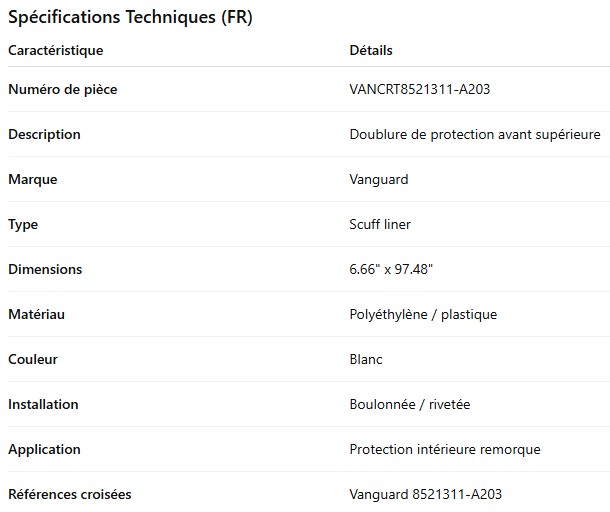Click the Vanguard brand value
This screenshot has width=610, height=512.
pos(379,180)
